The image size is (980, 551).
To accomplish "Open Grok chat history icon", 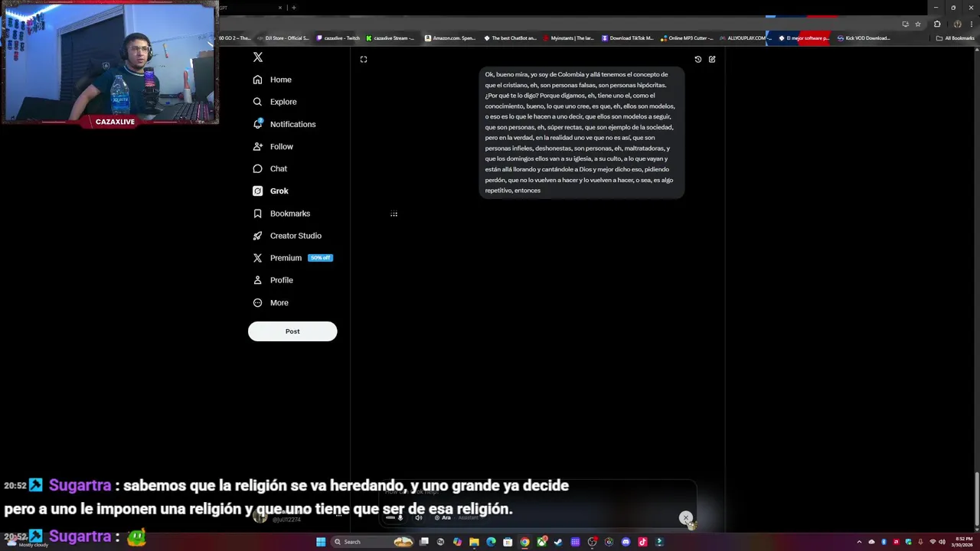I will coord(697,59).
